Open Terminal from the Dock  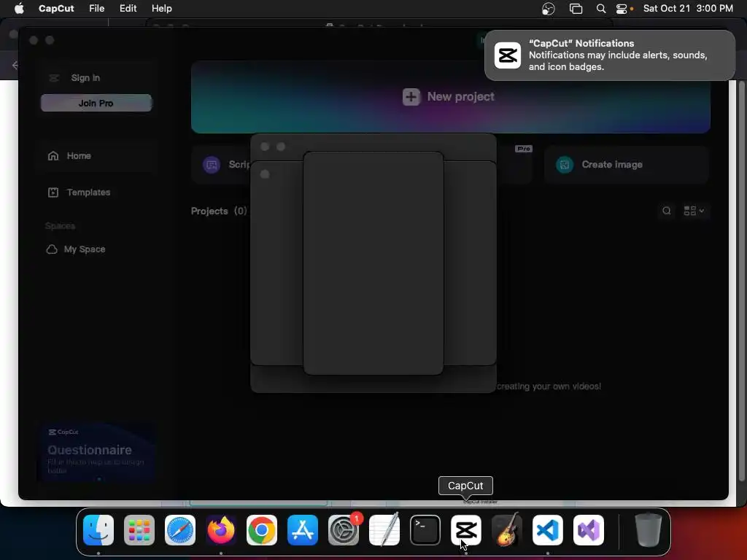(x=425, y=530)
